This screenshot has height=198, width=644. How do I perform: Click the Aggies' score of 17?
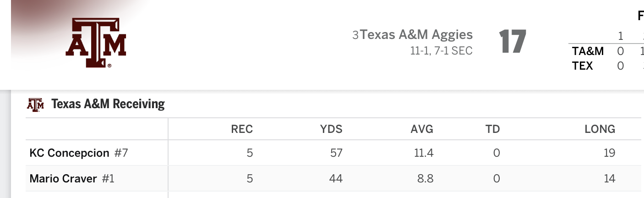point(512,42)
